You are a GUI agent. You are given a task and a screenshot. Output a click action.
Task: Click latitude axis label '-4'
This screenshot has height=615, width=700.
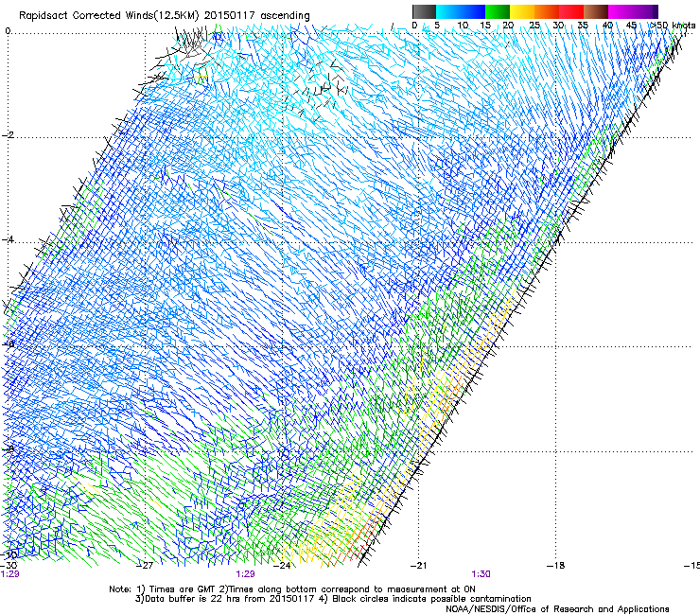(9, 239)
